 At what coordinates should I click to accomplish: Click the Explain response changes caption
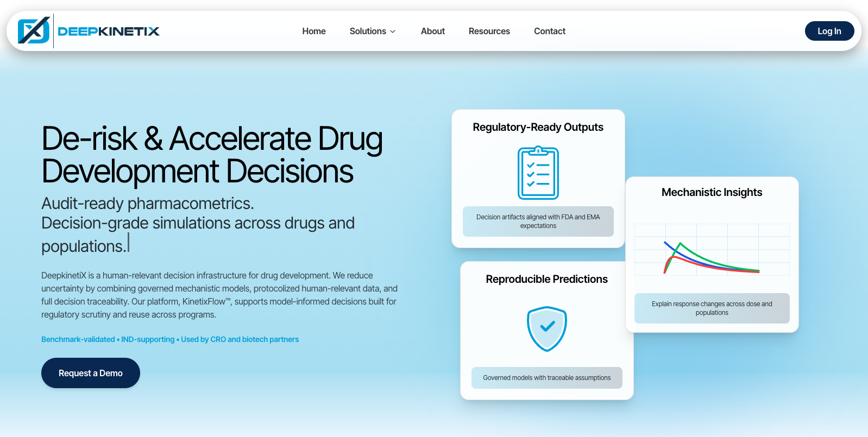712,308
